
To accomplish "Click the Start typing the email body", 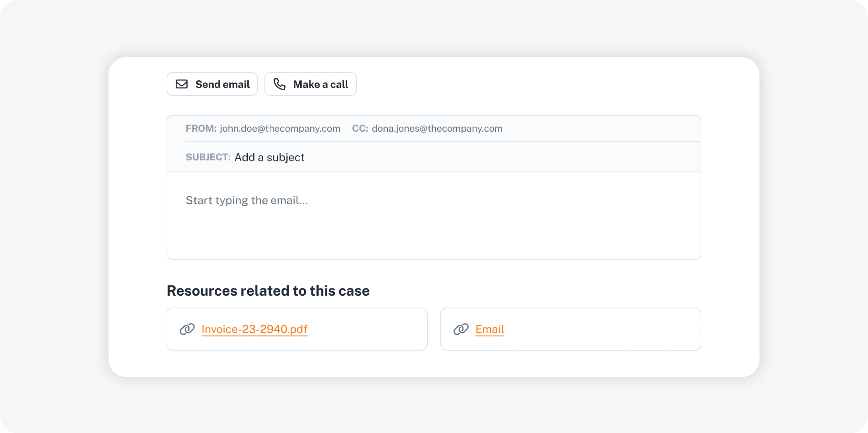I will [434, 216].
